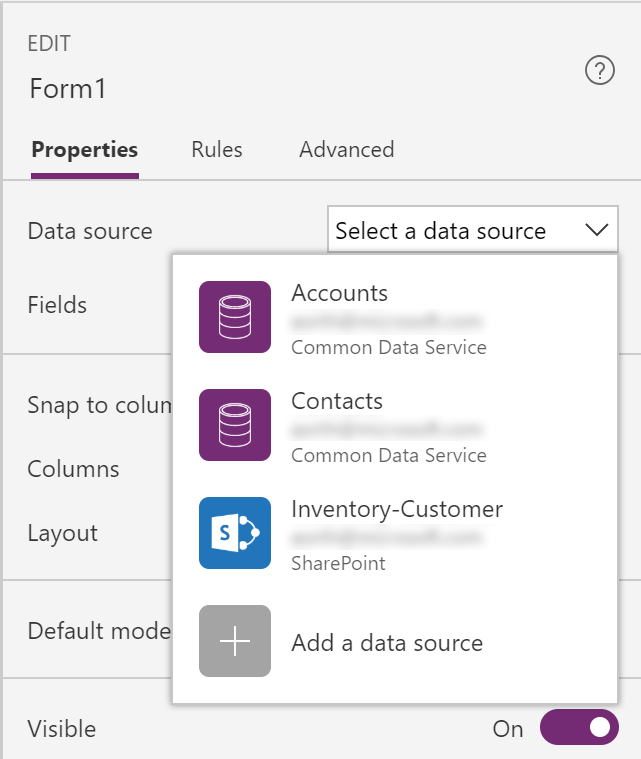
Task: Click the Contacts database icon
Action: 235,425
